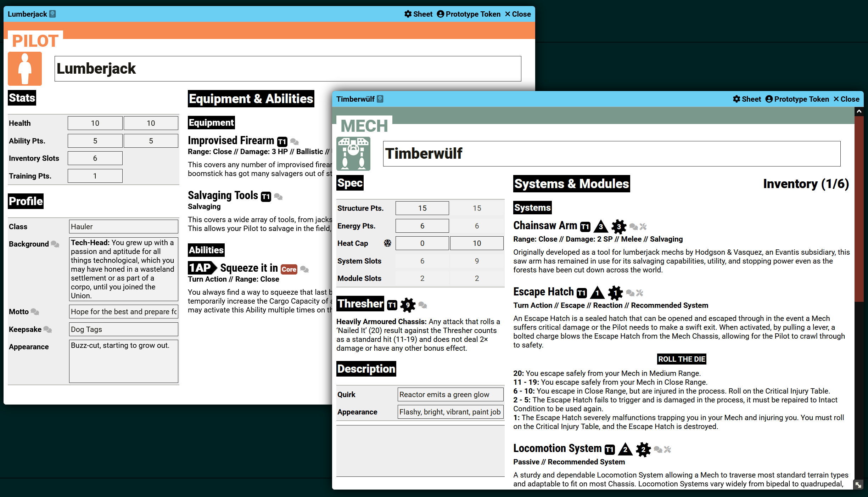Viewport: 868px width, 497px height.
Task: Post pilot Background to chat
Action: [55, 244]
